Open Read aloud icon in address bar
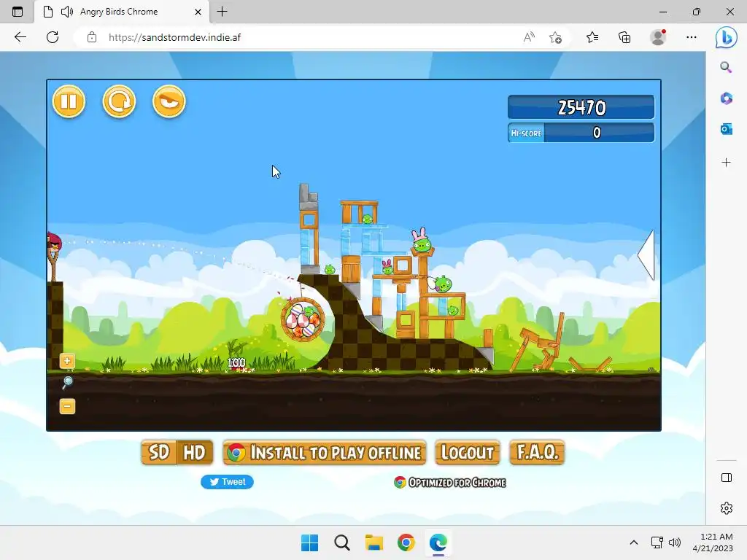The height and width of the screenshot is (560, 747). 529,37
